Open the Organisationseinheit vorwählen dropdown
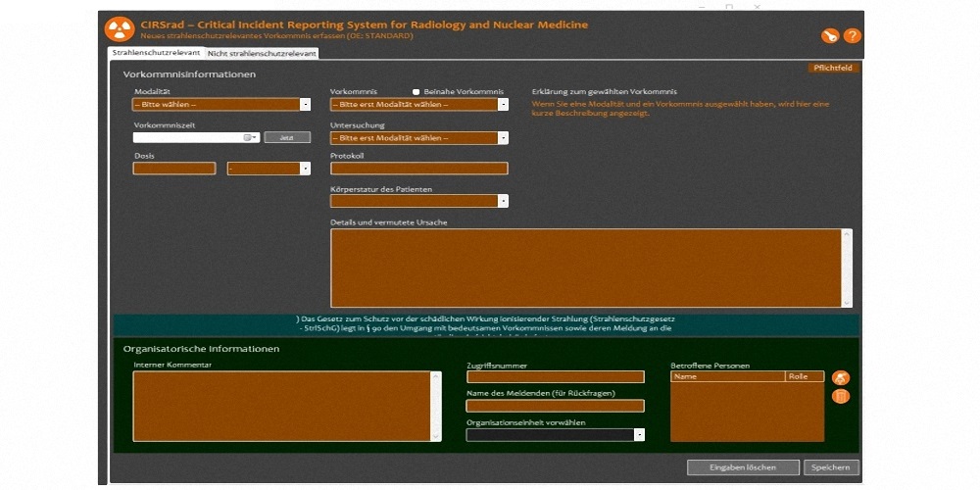Image resolution: width=980 pixels, height=490 pixels. point(639,435)
